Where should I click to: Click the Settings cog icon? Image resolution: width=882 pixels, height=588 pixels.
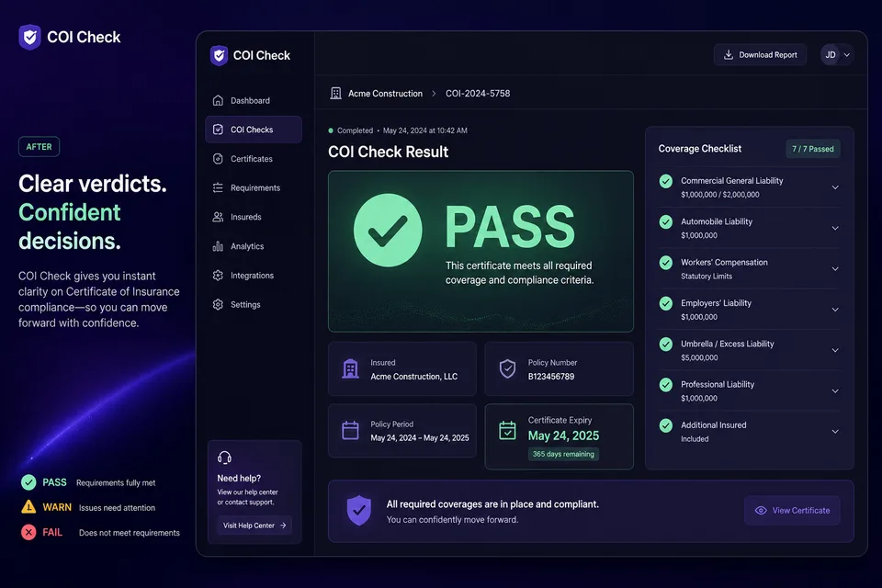tap(219, 304)
